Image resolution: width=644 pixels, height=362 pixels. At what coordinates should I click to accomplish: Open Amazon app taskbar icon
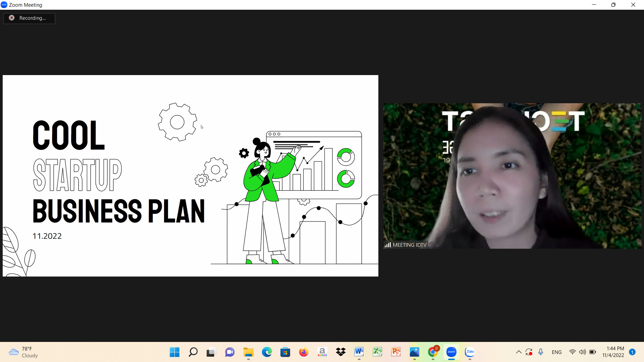tap(322, 352)
